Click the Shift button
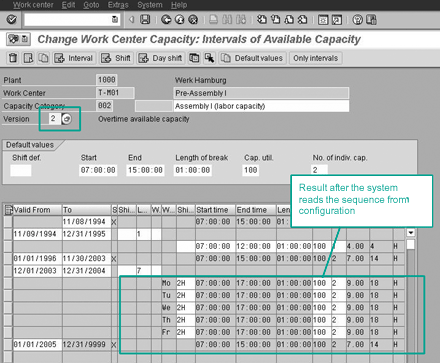The image size is (440, 363). (116, 58)
